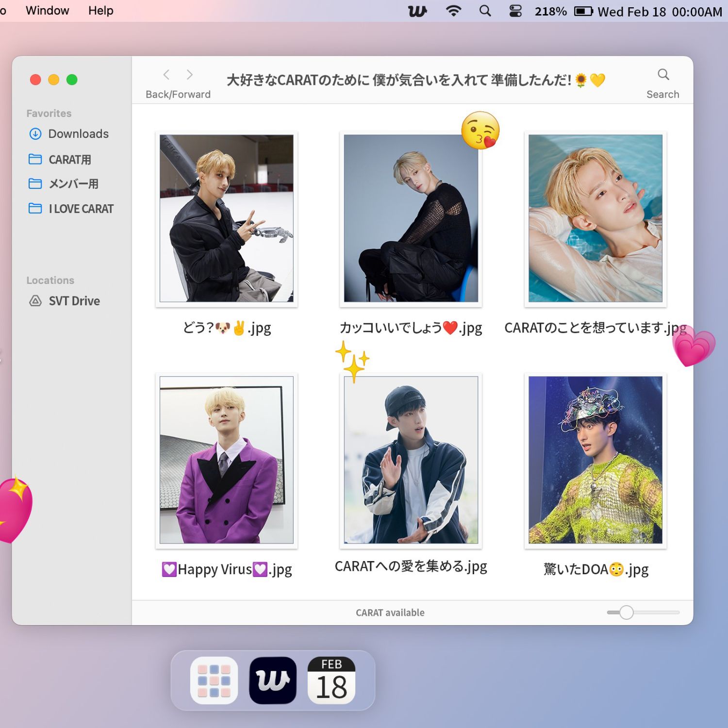Click the Weverse icon in menu bar
Viewport: 728px width, 728px height.
(417, 11)
